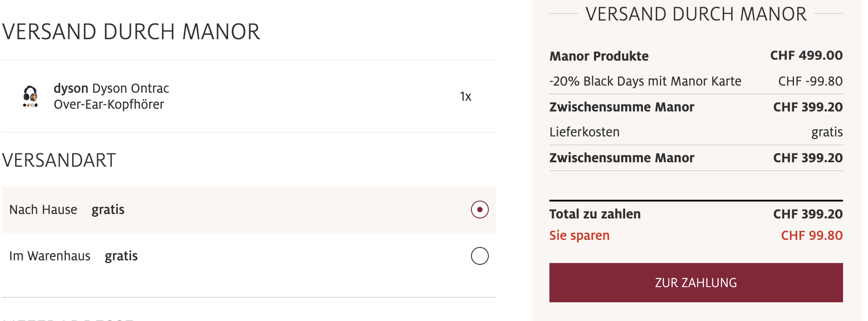Image resolution: width=868 pixels, height=321 pixels.
Task: Click the "CHF 399.20" amount beside Total zu zahlen
Action: (807, 214)
